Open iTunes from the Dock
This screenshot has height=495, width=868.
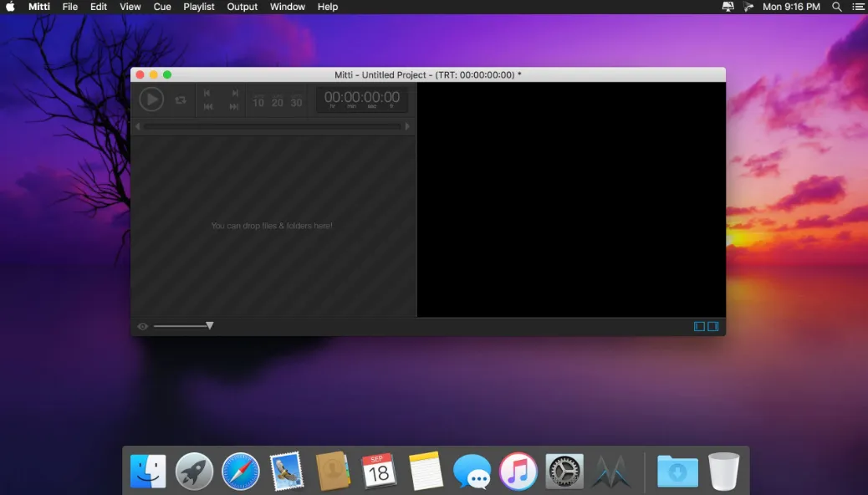pos(518,472)
